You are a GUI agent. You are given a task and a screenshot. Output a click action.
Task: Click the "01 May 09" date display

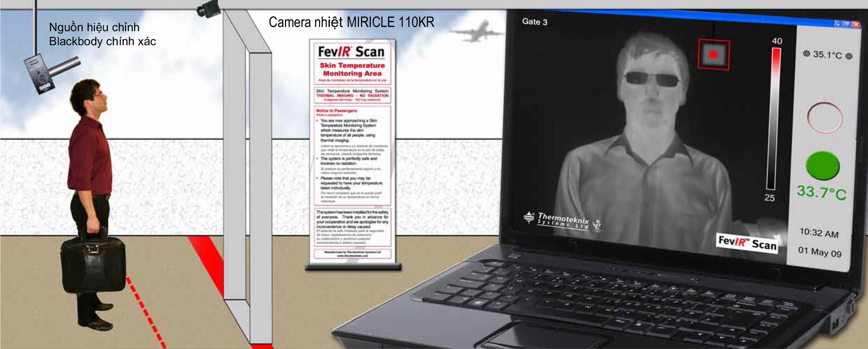(820, 252)
